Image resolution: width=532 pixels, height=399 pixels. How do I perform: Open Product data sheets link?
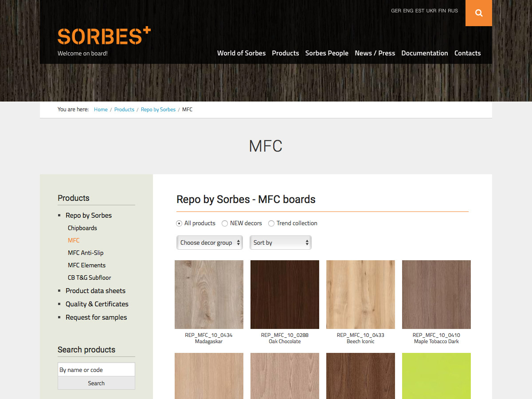pyautogui.click(x=96, y=291)
